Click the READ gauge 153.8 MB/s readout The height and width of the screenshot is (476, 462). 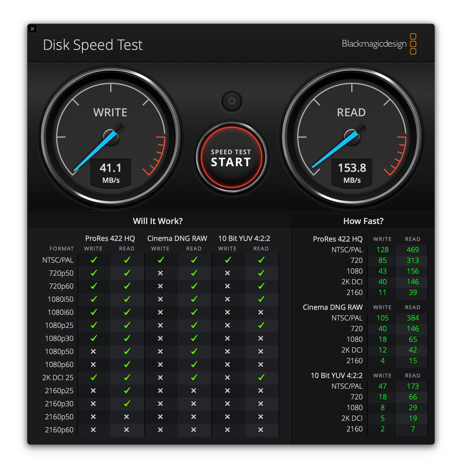[x=352, y=173]
